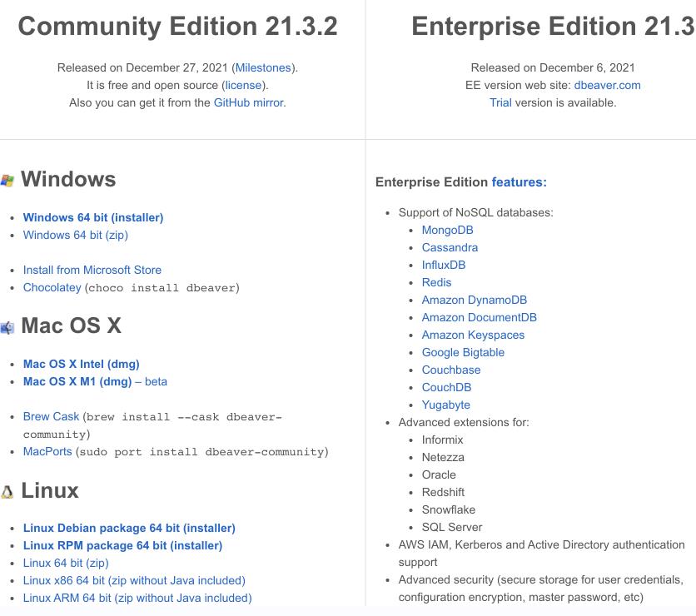Open the MacPorts link
This screenshot has height=616, width=696.
point(47,451)
